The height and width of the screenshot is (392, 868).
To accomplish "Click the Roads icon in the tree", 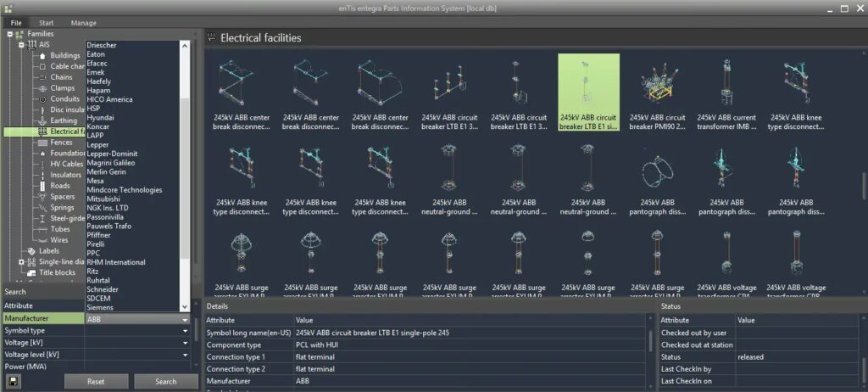I will [x=42, y=186].
